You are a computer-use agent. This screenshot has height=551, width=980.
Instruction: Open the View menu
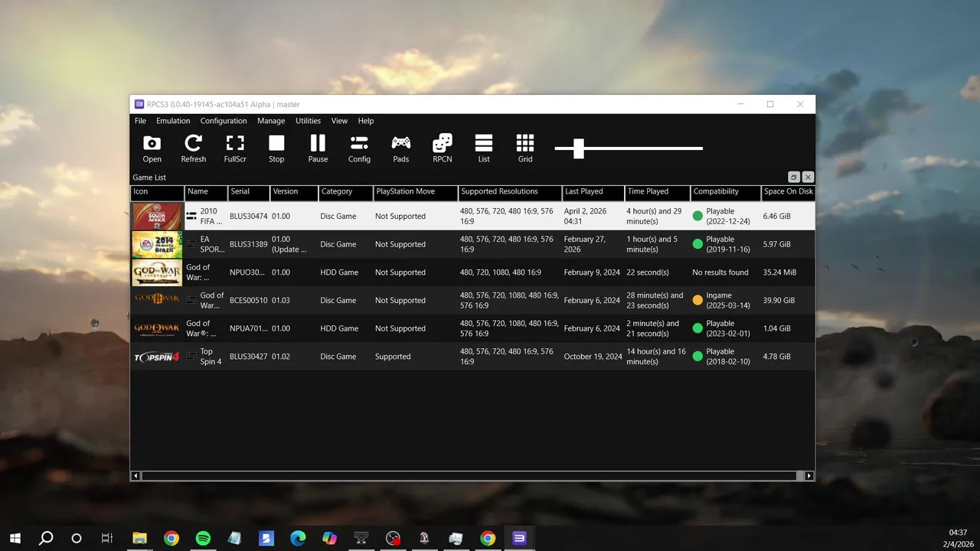[x=339, y=121]
